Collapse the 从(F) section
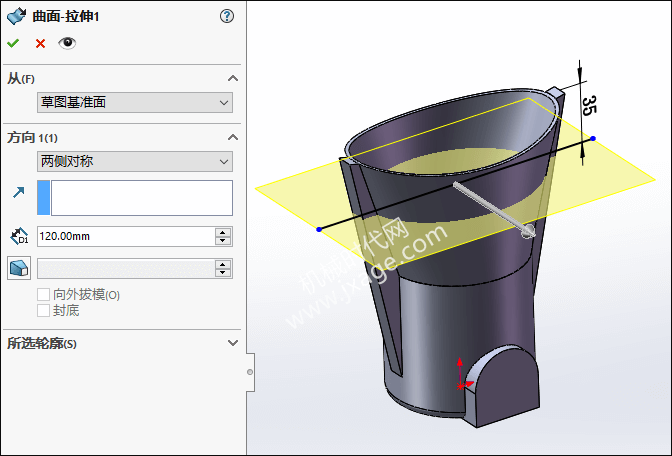Image resolution: width=672 pixels, height=456 pixels. click(x=233, y=78)
